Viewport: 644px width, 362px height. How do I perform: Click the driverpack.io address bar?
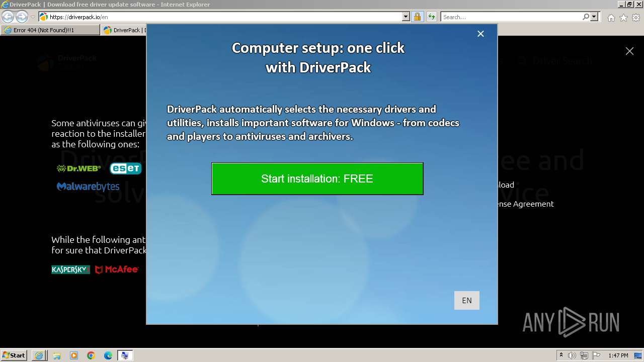(220, 17)
